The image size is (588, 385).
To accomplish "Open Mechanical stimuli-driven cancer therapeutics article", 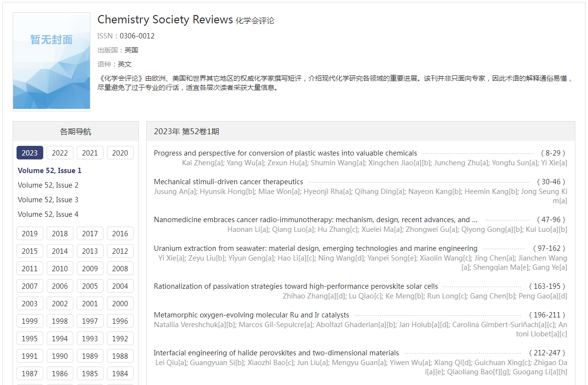I will [x=228, y=182].
